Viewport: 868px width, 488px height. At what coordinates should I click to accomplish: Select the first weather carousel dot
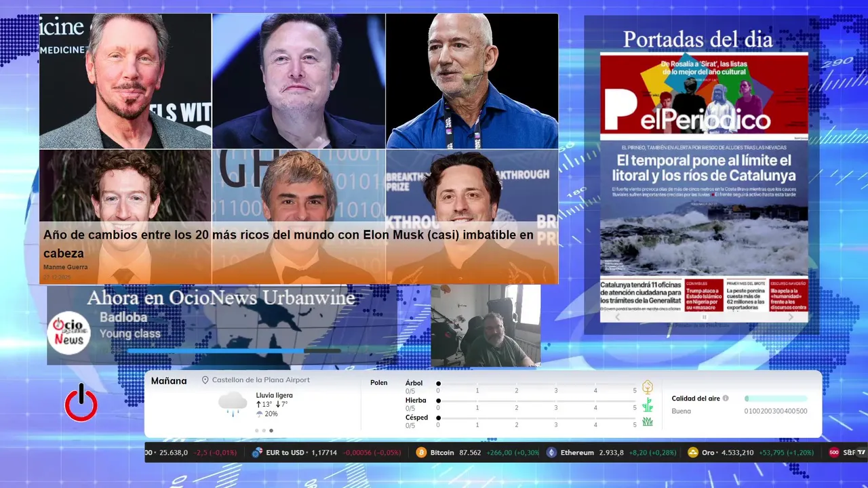click(x=257, y=430)
